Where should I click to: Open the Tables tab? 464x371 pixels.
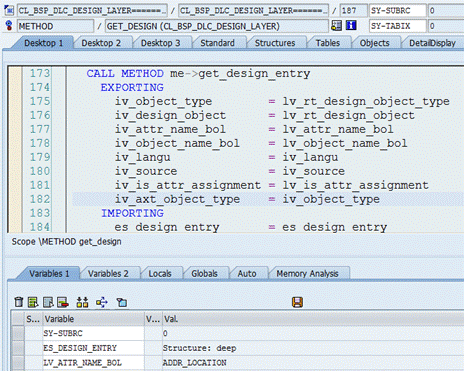pos(328,43)
